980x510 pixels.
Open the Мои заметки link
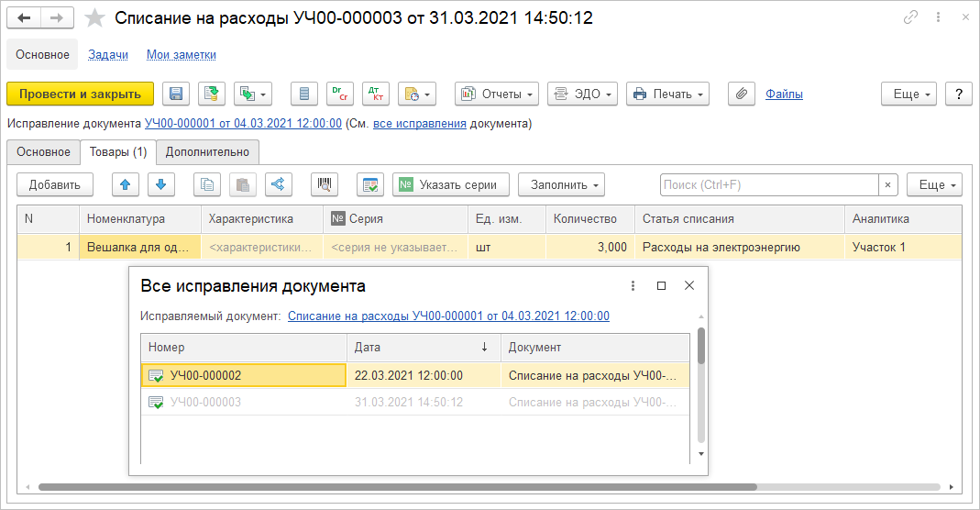(182, 55)
